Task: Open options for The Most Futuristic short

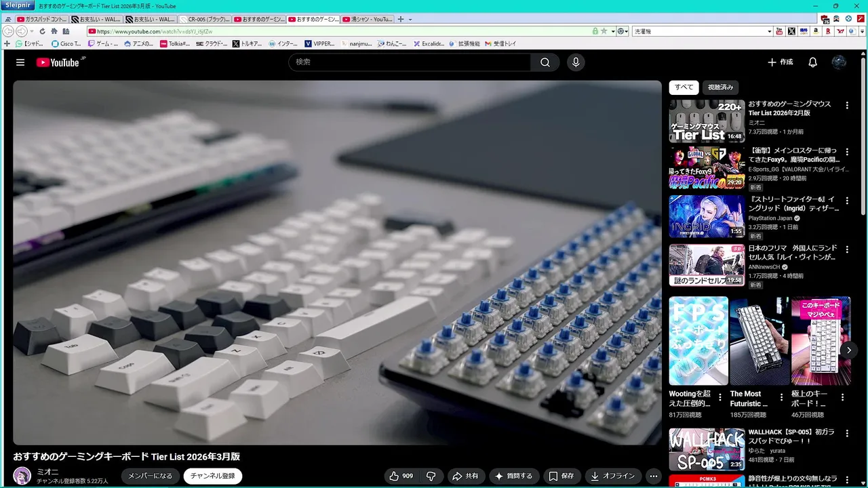Action: pos(781,397)
